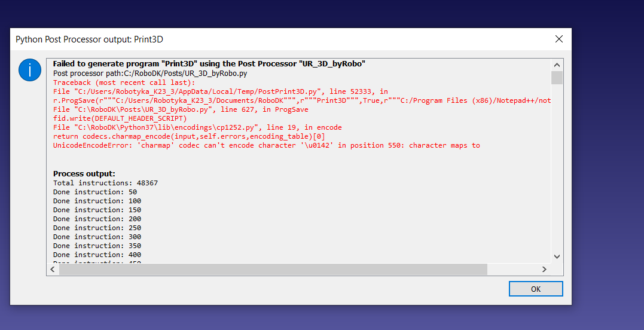The width and height of the screenshot is (644, 330).
Task: Click the dialog title 'Python Post Processor output: Print3D'
Action: click(x=89, y=39)
